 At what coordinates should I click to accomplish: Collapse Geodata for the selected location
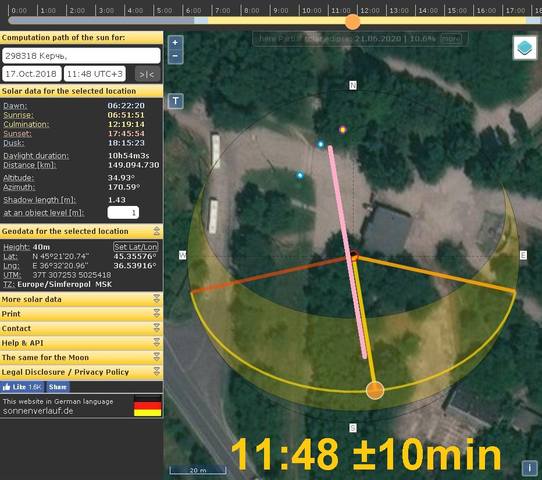pos(157,231)
